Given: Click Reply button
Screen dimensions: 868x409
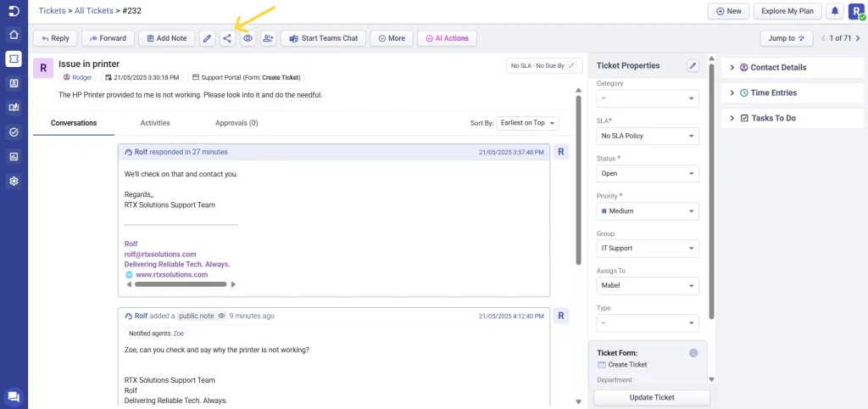Looking at the screenshot, I should point(55,39).
